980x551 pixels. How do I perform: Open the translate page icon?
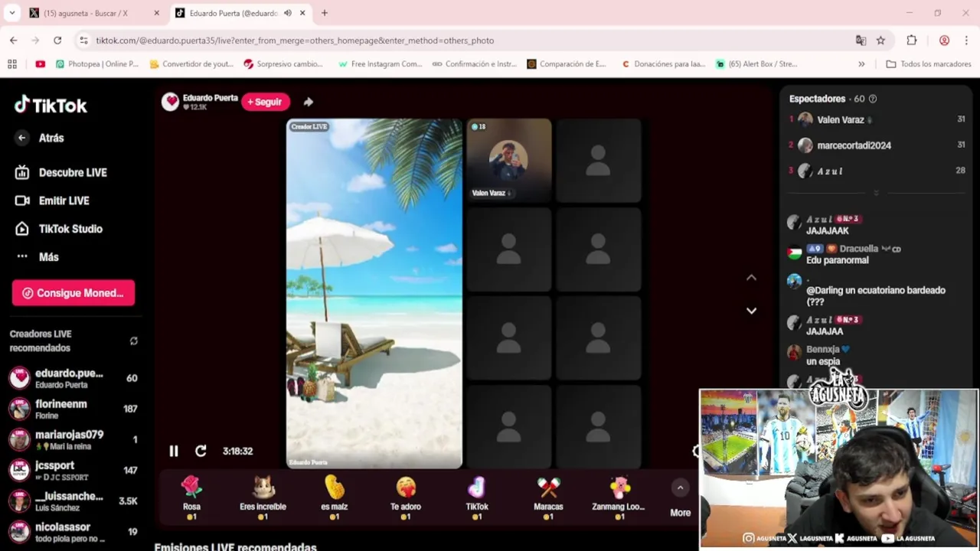[861, 41]
